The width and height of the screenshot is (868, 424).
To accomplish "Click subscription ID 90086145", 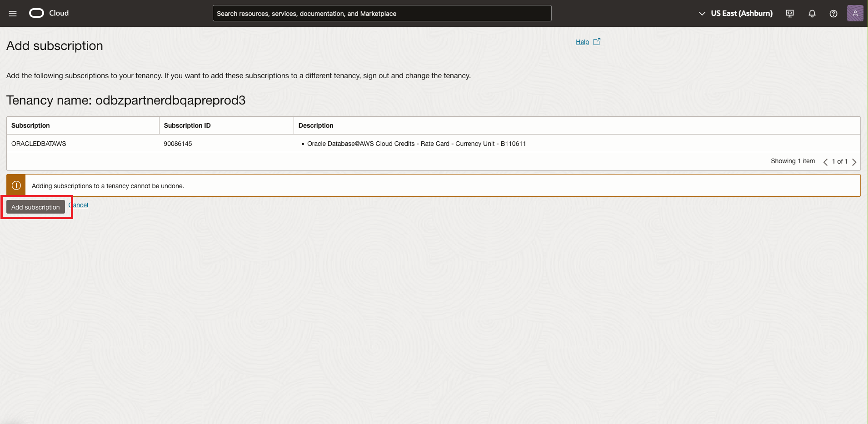I will point(178,144).
